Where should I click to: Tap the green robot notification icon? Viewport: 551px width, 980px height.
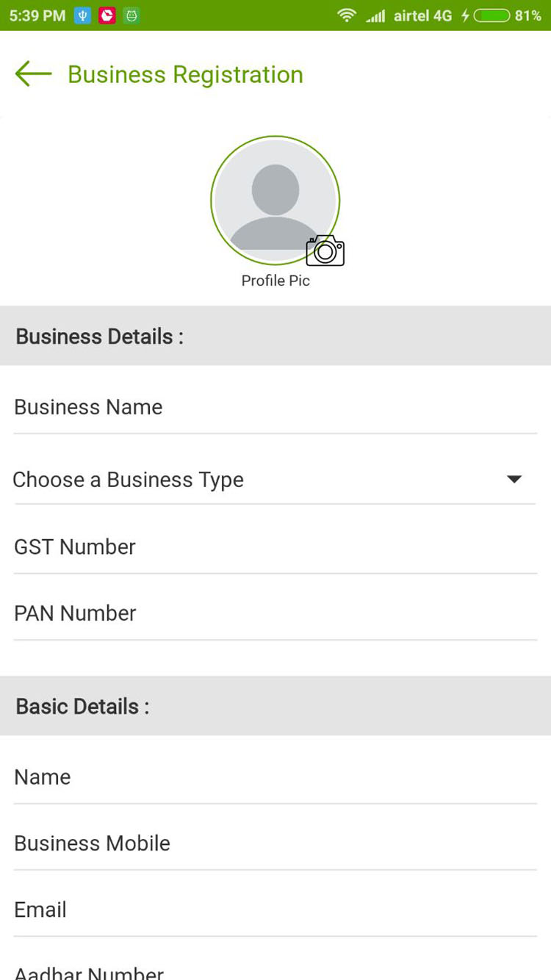point(132,15)
